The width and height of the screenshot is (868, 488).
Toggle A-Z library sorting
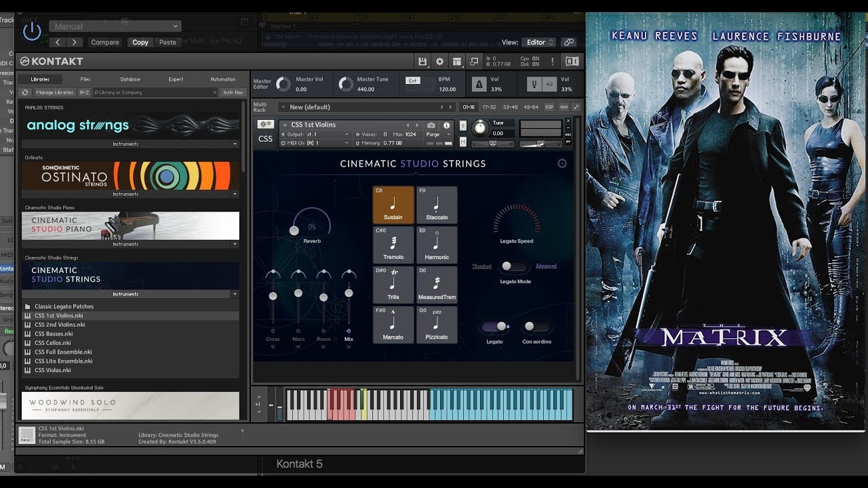point(84,92)
